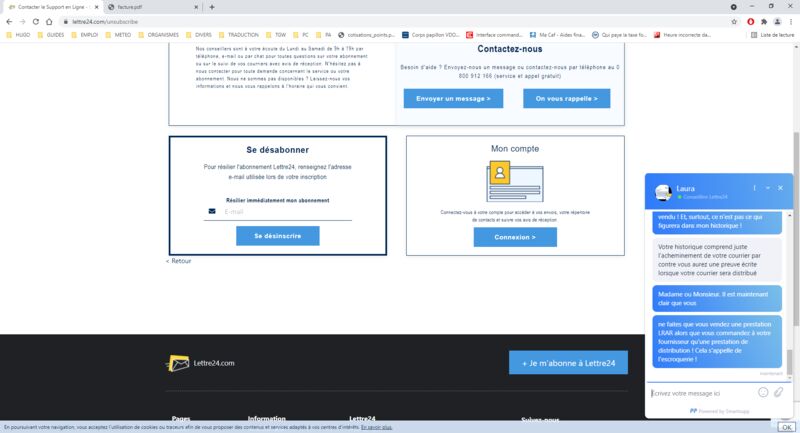The width and height of the screenshot is (800, 433).
Task: Click the Chrome media control circle icon
Action: pos(734,7)
